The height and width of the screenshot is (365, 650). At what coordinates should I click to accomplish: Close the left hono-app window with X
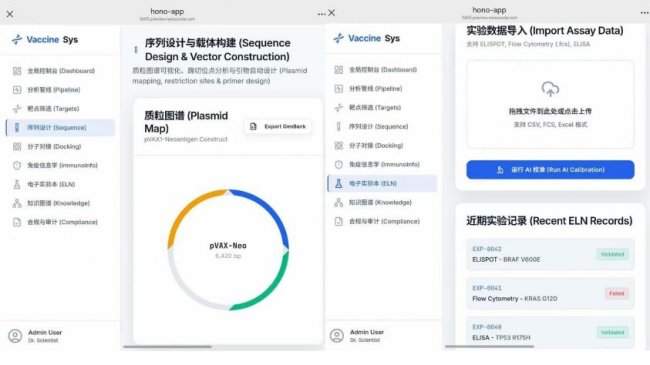click(x=10, y=14)
